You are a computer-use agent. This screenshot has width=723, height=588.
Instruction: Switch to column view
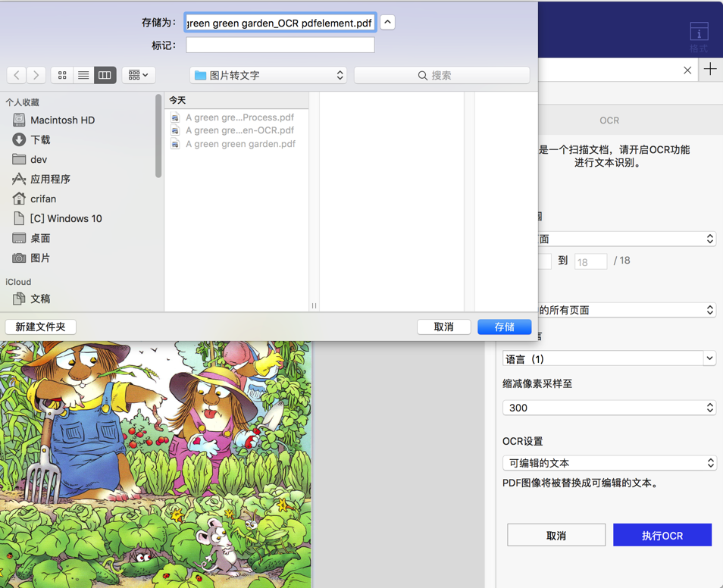click(105, 75)
